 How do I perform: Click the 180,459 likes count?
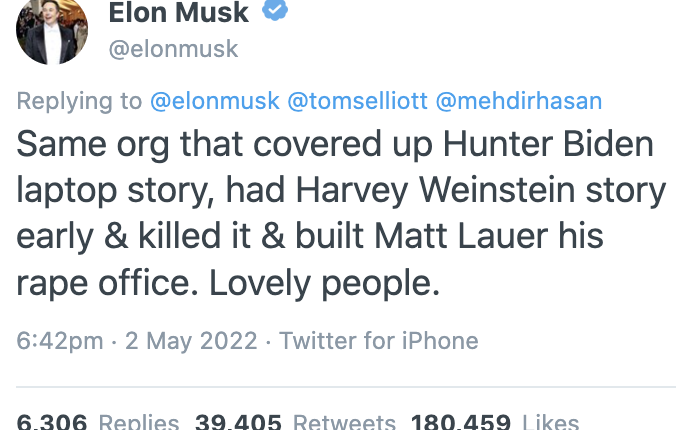coord(456,422)
